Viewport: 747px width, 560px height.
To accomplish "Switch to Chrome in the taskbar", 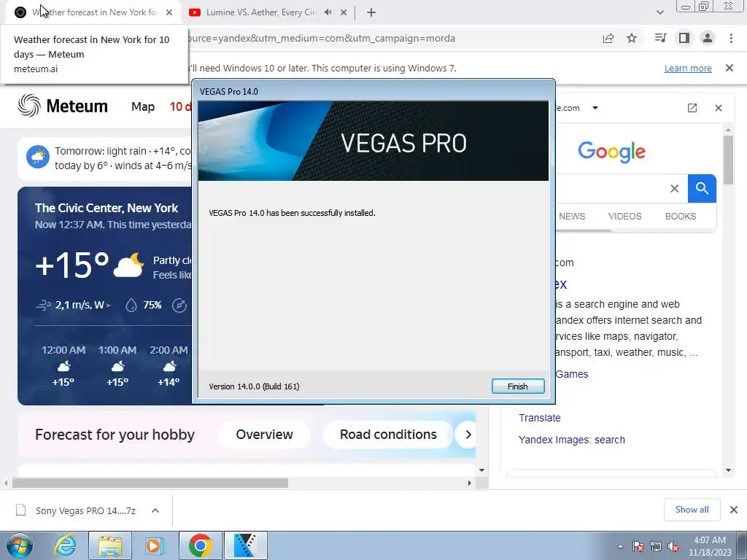I will [200, 545].
